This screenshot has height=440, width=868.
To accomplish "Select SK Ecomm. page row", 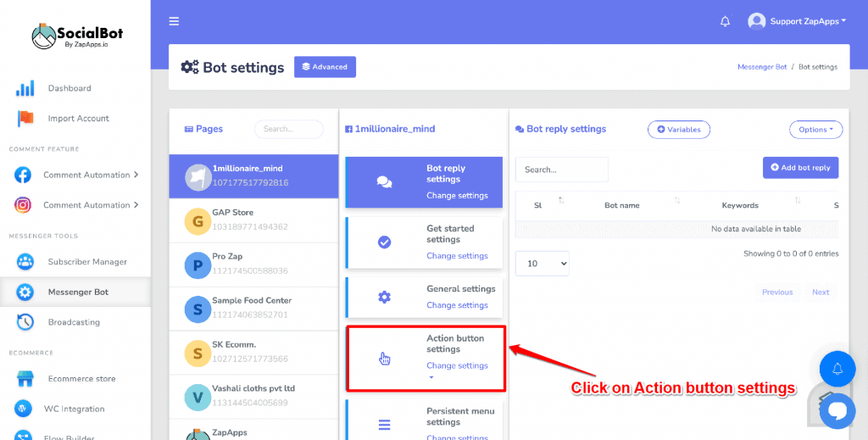I will click(253, 354).
